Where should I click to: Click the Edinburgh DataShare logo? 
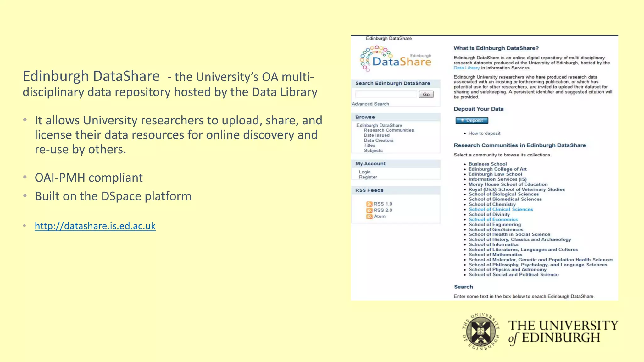[x=396, y=59]
